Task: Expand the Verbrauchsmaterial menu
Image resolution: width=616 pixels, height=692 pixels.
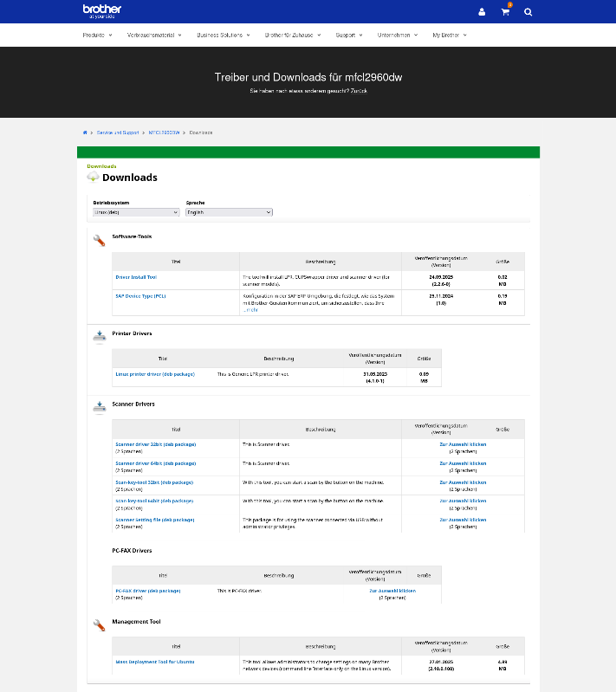Action: coord(154,35)
